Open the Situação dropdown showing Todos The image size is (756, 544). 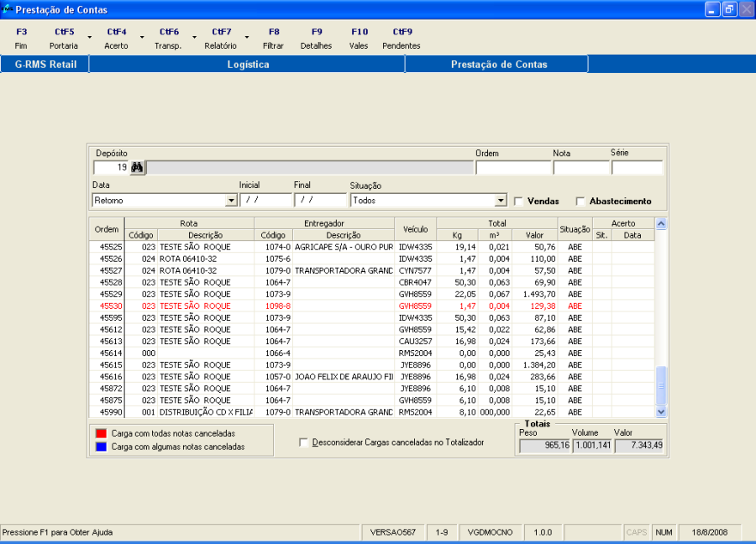click(501, 201)
